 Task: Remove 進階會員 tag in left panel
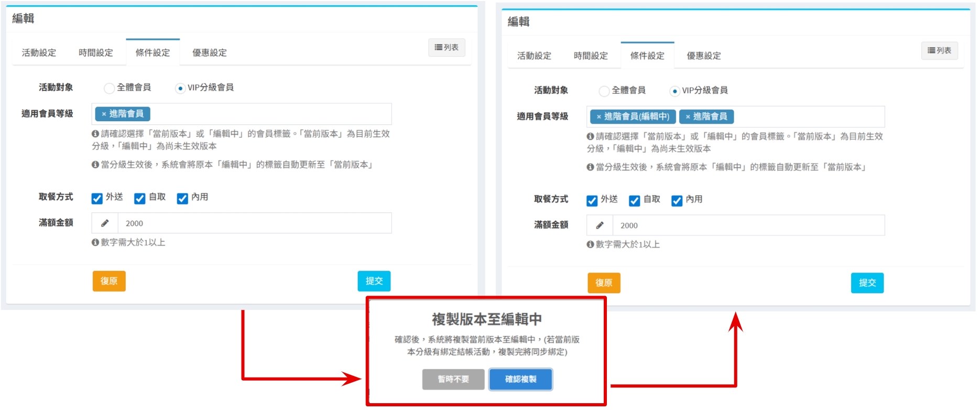pos(104,114)
